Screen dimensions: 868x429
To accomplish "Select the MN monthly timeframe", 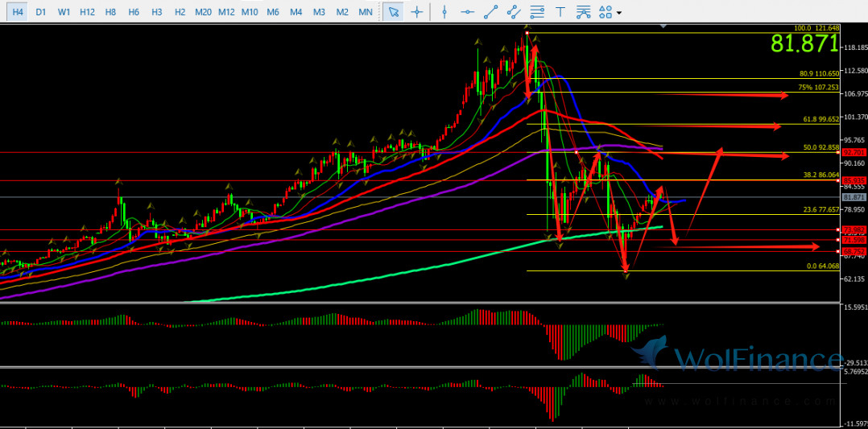I will click(366, 12).
